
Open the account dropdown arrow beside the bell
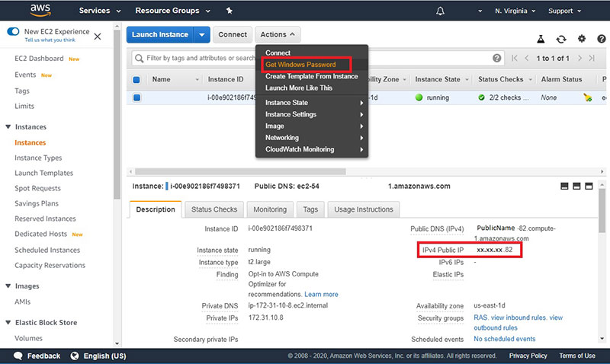tap(480, 11)
